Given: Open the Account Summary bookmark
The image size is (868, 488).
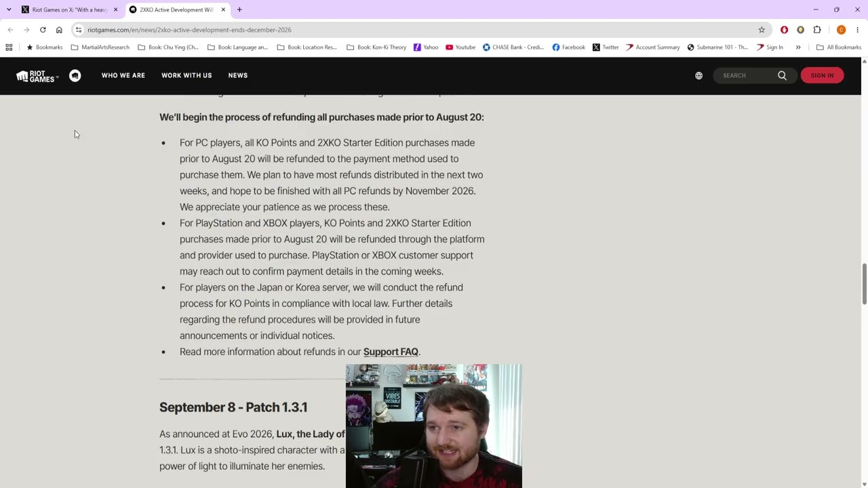Looking at the screenshot, I should pos(652,47).
